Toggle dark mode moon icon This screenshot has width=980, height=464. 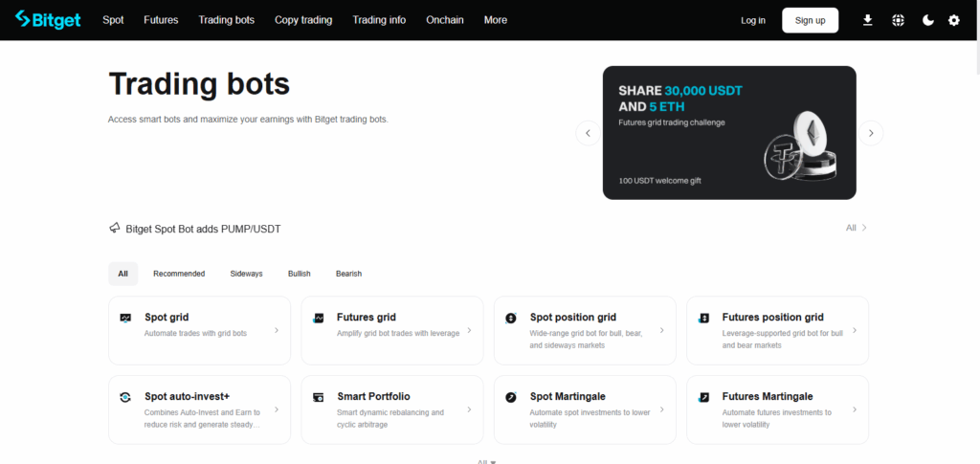pyautogui.click(x=928, y=21)
